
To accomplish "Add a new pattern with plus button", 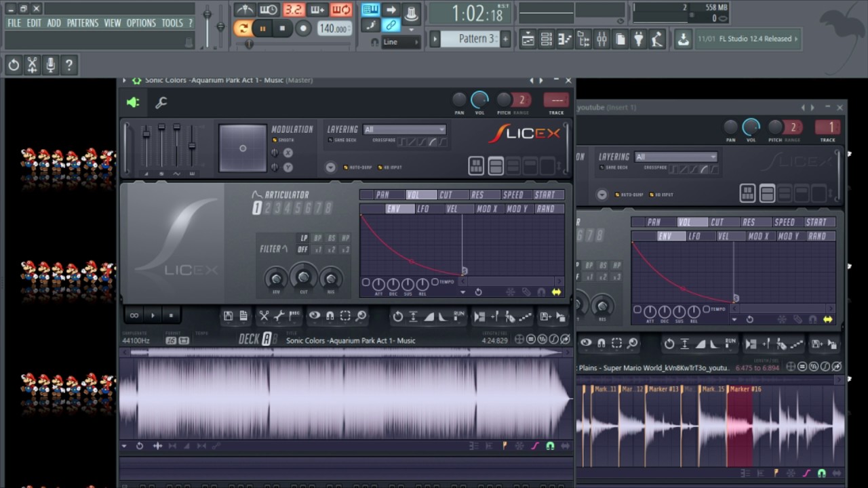I will [505, 39].
